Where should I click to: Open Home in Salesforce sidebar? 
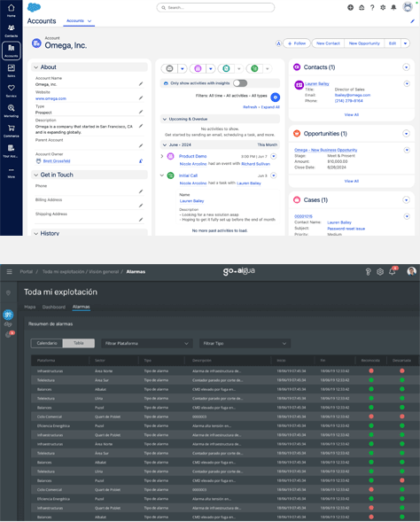pyautogui.click(x=11, y=11)
